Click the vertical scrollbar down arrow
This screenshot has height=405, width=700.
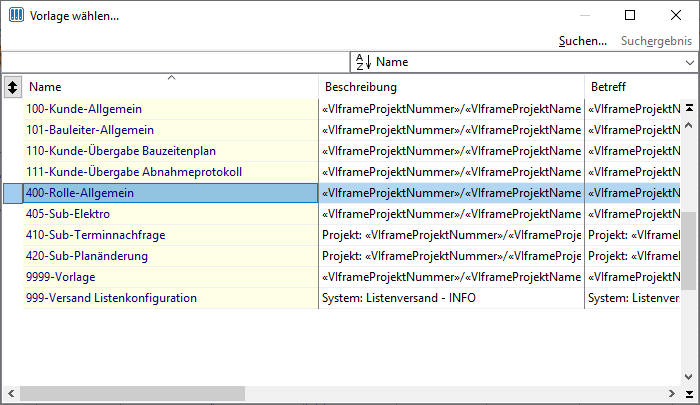pos(689,377)
